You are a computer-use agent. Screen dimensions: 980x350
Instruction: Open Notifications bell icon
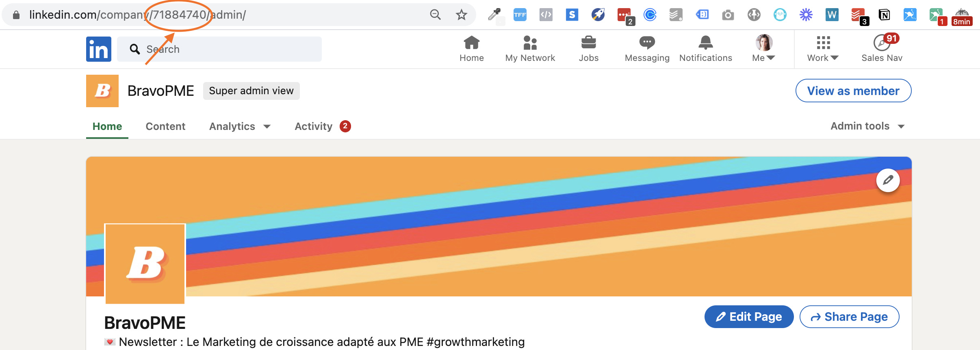tap(706, 43)
